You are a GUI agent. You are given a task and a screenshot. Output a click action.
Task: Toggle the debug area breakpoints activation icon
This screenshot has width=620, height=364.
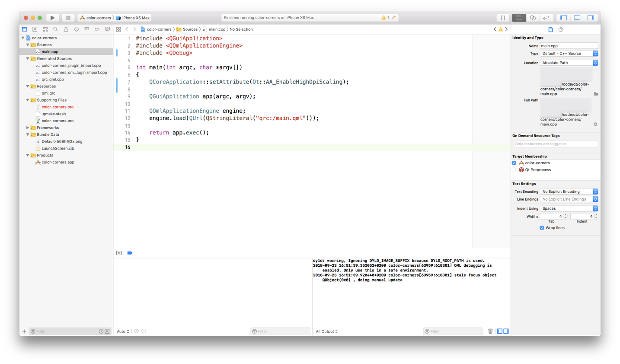130,253
